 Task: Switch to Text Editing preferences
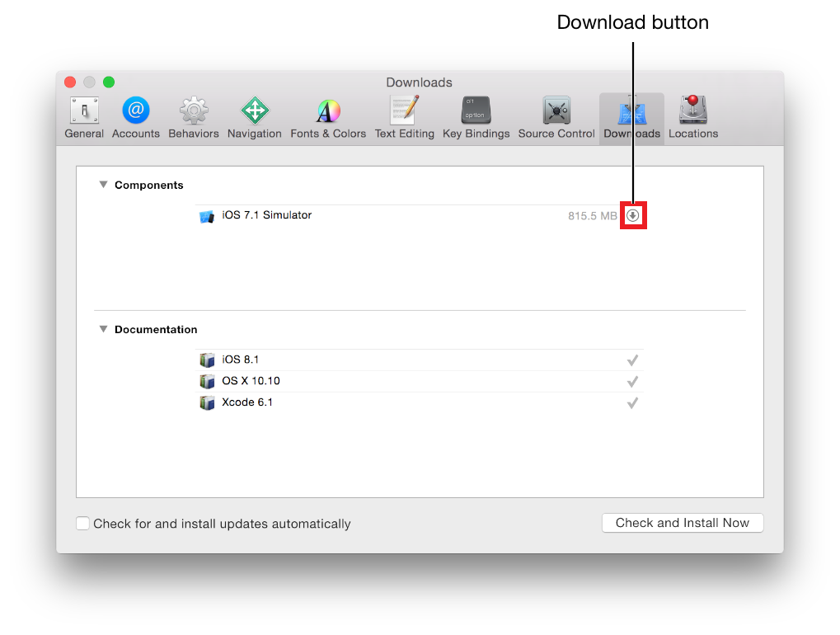coord(404,116)
